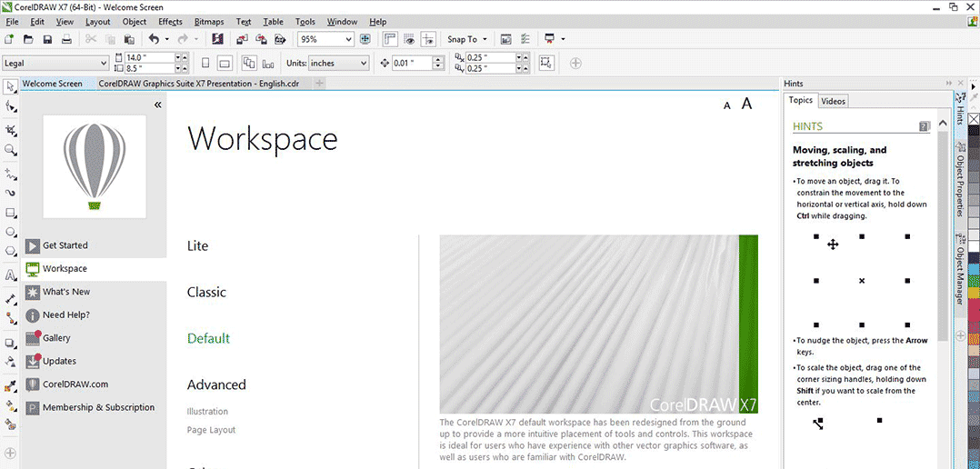
Task: Launch the Search content icon in toolbar
Action: 217,39
